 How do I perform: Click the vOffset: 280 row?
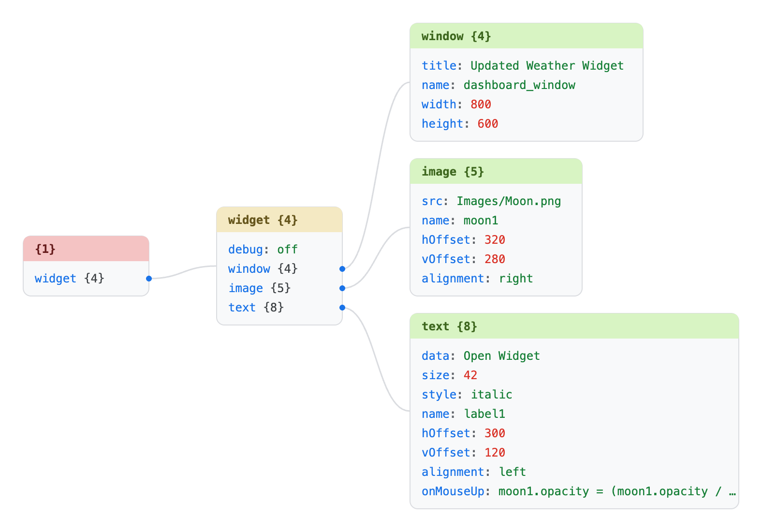pyautogui.click(x=496, y=259)
